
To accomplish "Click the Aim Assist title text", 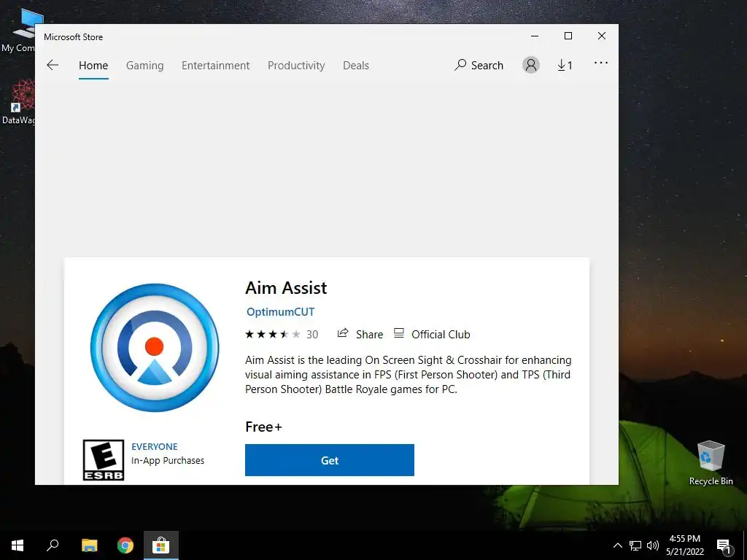I will click(286, 288).
